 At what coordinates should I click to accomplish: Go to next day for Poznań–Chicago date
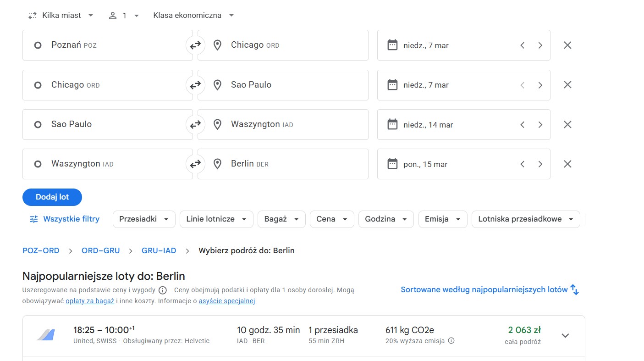point(540,45)
